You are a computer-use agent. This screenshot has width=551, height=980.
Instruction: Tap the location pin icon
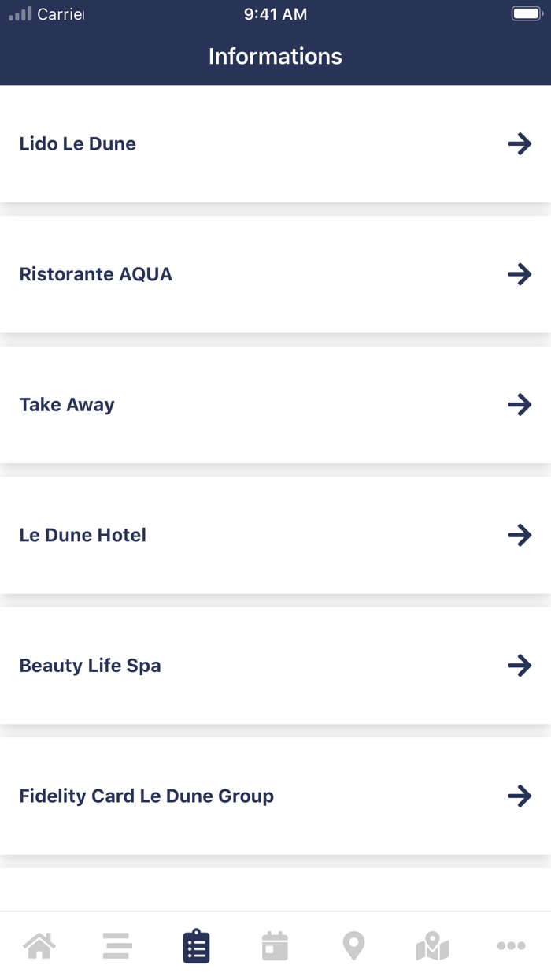pyautogui.click(x=353, y=945)
